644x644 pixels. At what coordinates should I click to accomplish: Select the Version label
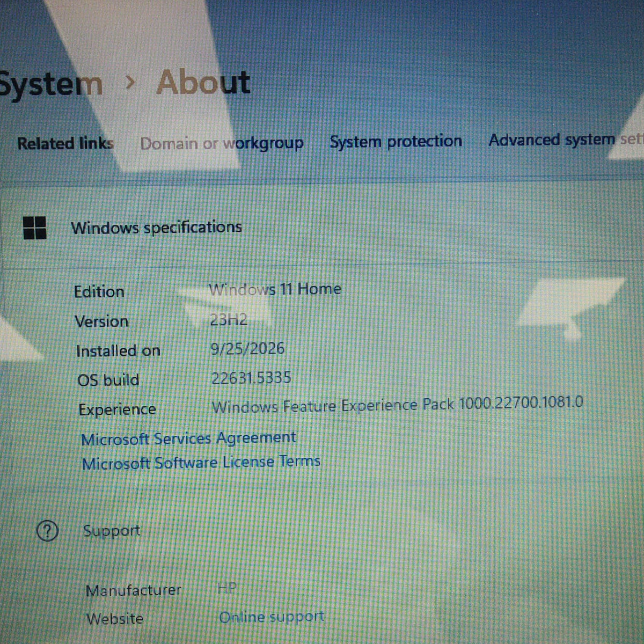(101, 321)
